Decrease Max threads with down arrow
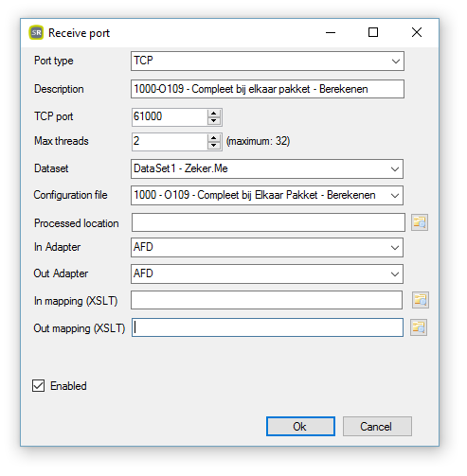Image resolution: width=467 pixels, height=476 pixels. pos(214,146)
